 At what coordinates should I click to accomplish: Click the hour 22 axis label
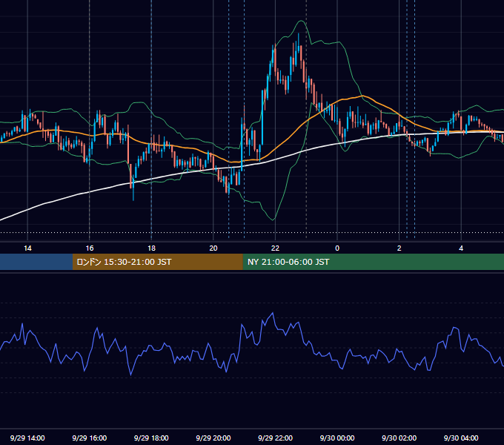(275, 248)
